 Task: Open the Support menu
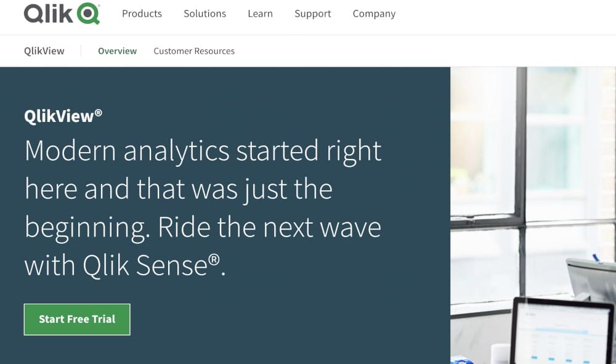point(312,14)
